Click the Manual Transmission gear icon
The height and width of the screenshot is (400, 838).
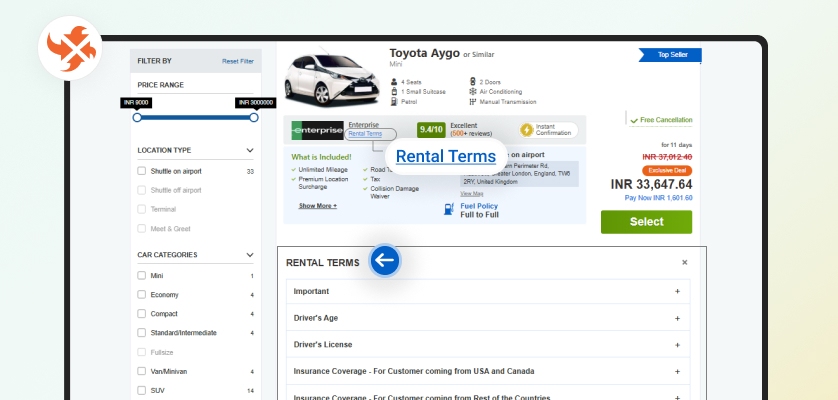coord(472,102)
